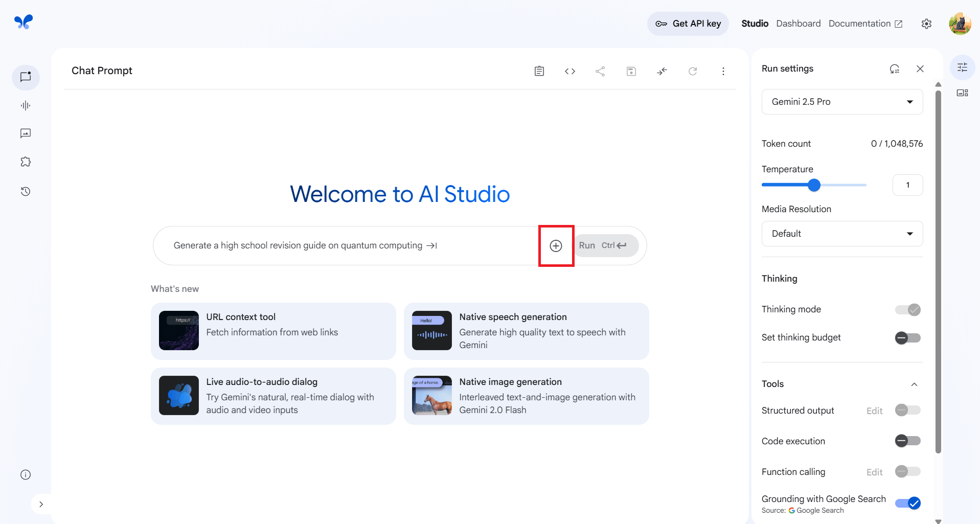Click the Live audio dialog blue thumbnail
Image resolution: width=980 pixels, height=524 pixels.
coord(179,396)
